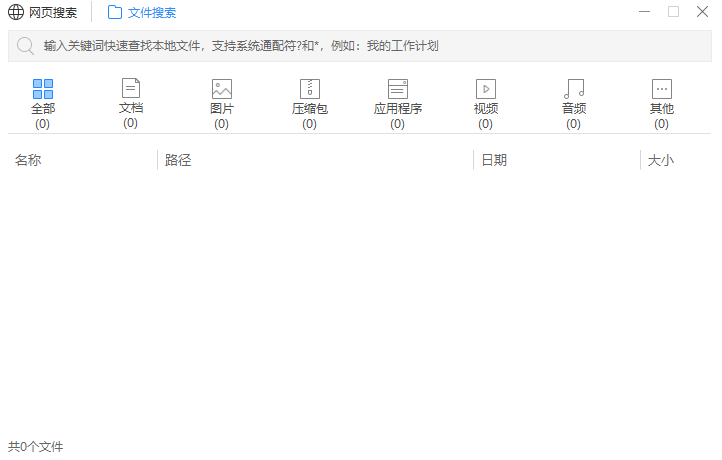Sort results by 大小 size column
722x460 pixels.
(x=660, y=160)
